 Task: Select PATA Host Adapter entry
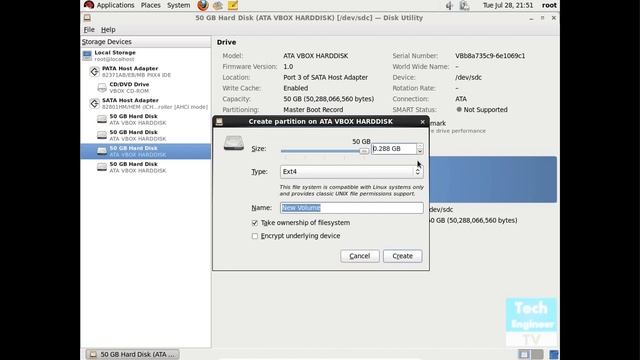146,71
